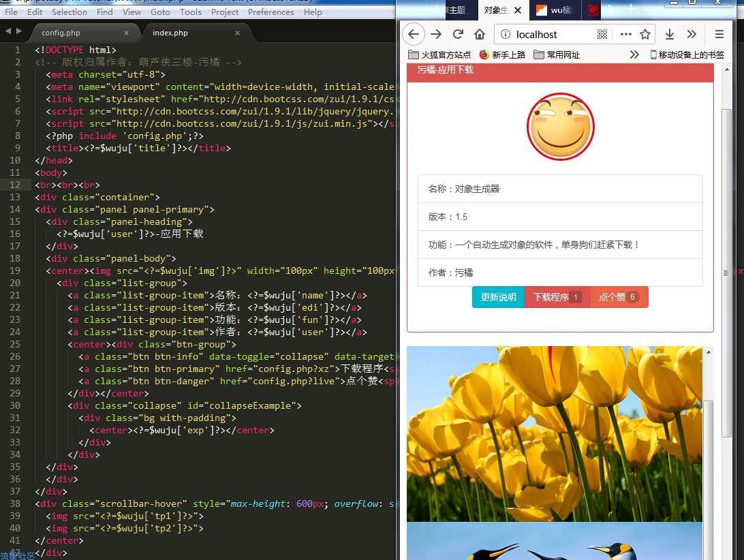The height and width of the screenshot is (560, 744).
Task: Show site information for localhost
Action: click(x=506, y=34)
